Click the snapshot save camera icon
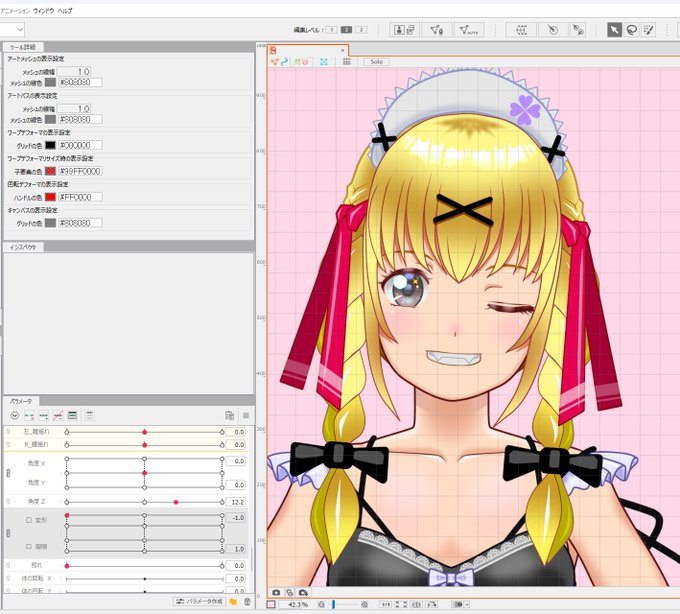Screen dimensions: 680x614 [303, 592]
